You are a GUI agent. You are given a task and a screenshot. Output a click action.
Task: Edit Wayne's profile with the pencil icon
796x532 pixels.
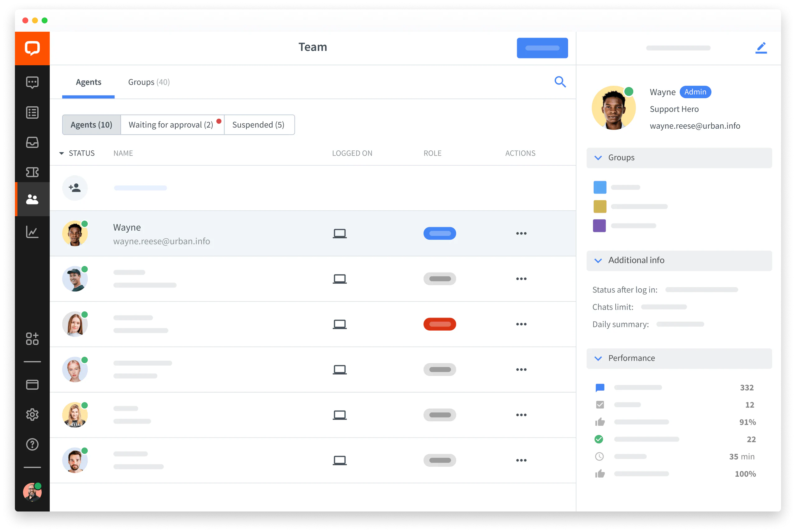click(761, 48)
